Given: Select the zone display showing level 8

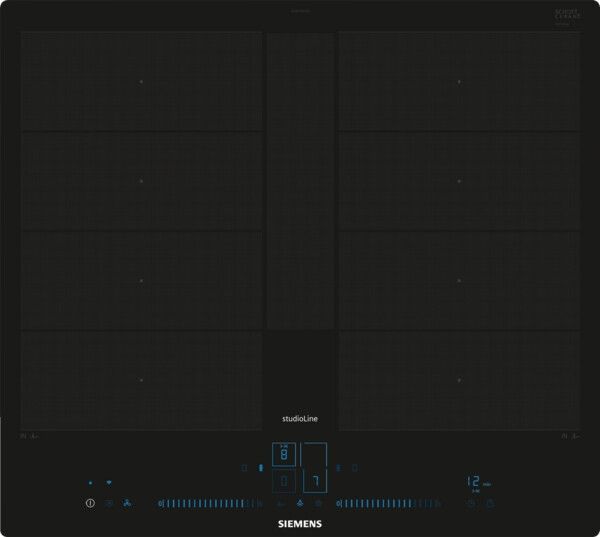Looking at the screenshot, I should (x=284, y=456).
